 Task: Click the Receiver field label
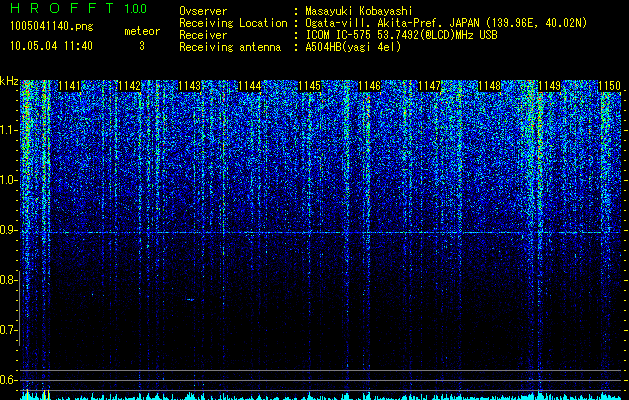(x=203, y=35)
